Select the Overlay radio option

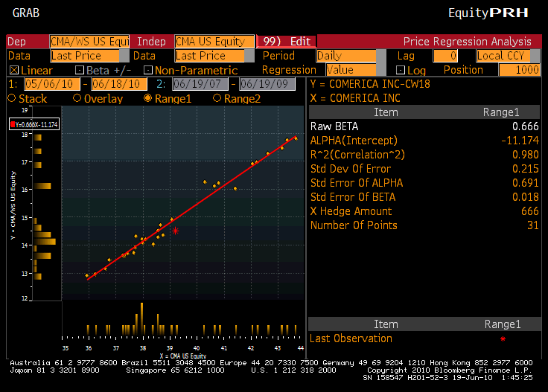(x=77, y=98)
